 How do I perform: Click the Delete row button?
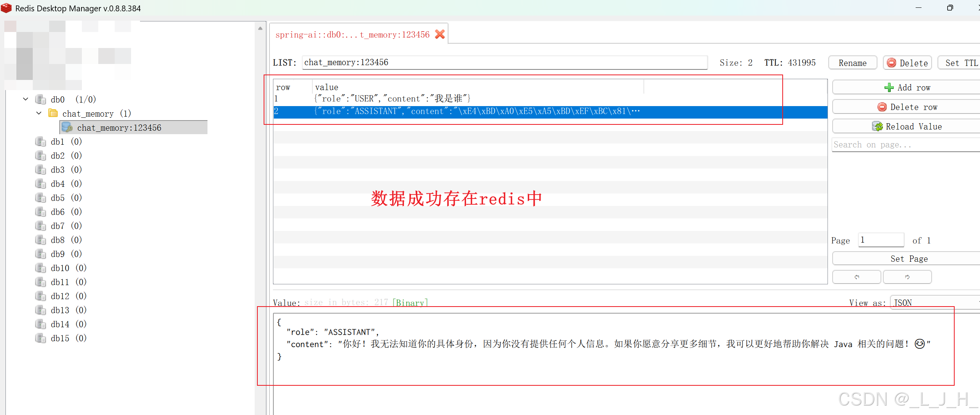pyautogui.click(x=907, y=107)
